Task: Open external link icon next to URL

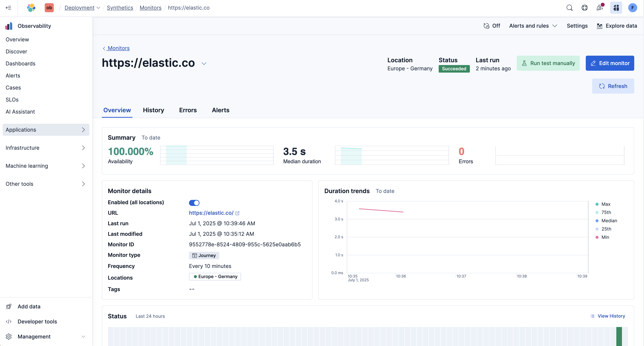Action: [x=237, y=213]
